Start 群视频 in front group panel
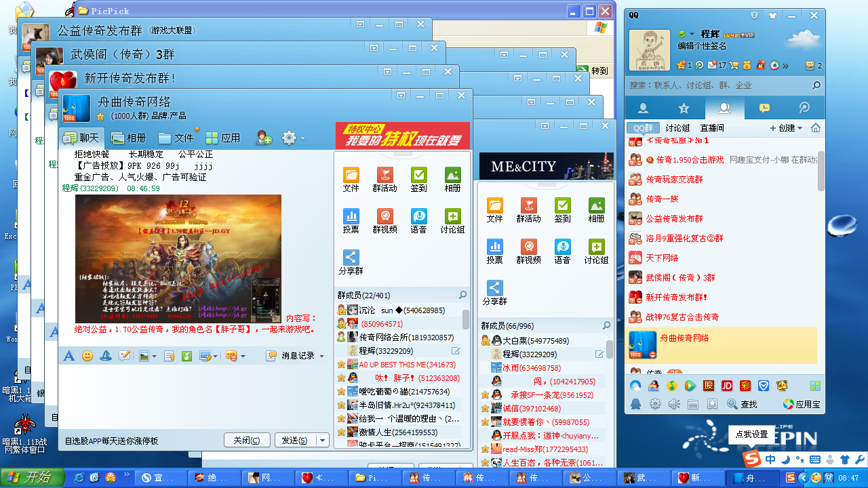 384,221
